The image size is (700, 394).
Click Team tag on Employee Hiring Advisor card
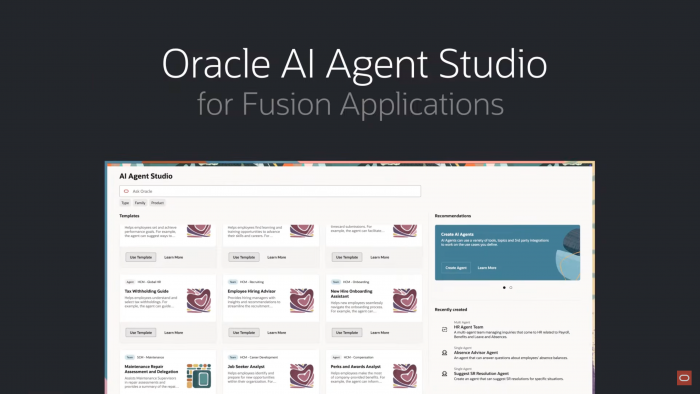(233, 282)
